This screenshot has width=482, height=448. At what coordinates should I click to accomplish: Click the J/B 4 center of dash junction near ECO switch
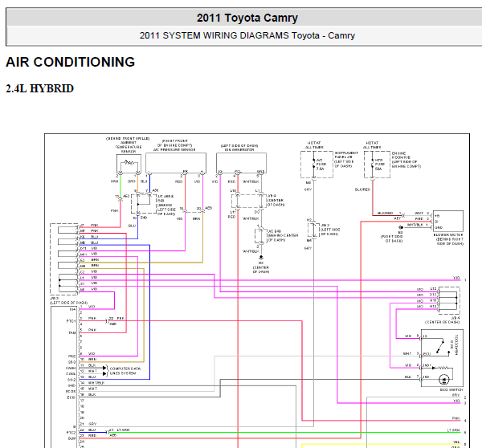449,300
